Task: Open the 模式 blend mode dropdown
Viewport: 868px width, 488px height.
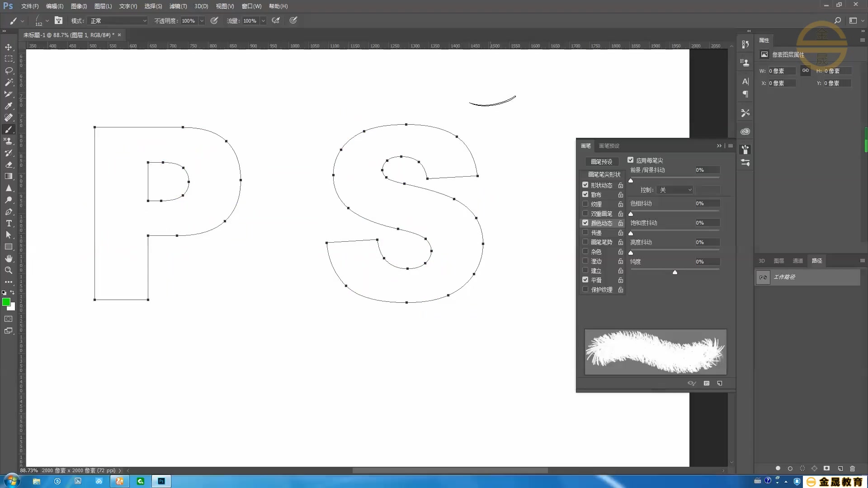Action: (x=118, y=21)
